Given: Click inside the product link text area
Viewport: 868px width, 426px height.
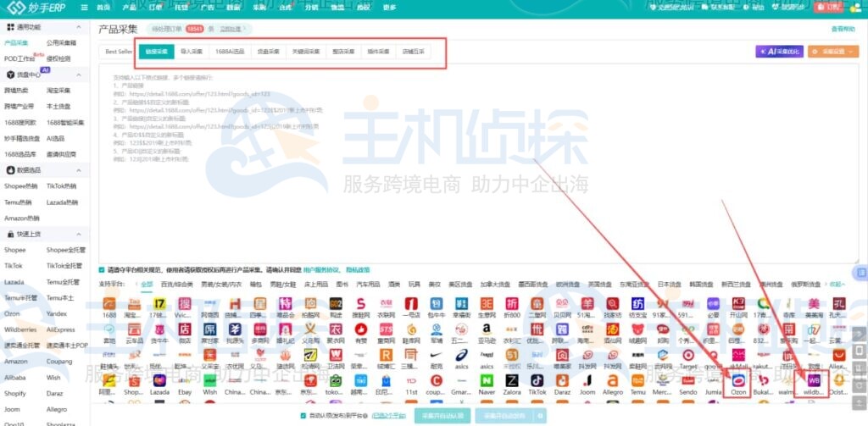Looking at the screenshot, I should click(x=478, y=163).
